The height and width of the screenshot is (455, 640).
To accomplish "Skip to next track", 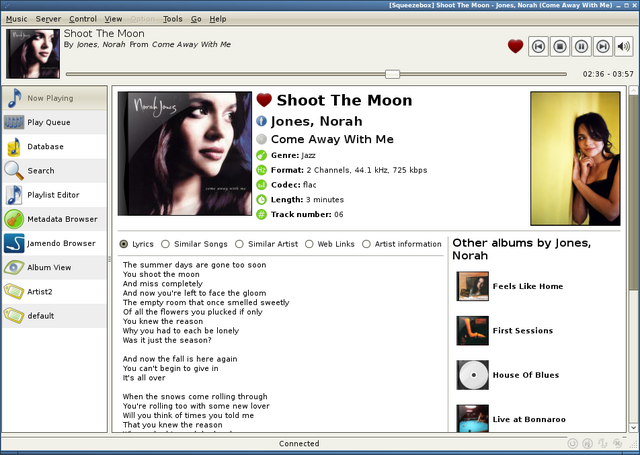I will point(603,47).
